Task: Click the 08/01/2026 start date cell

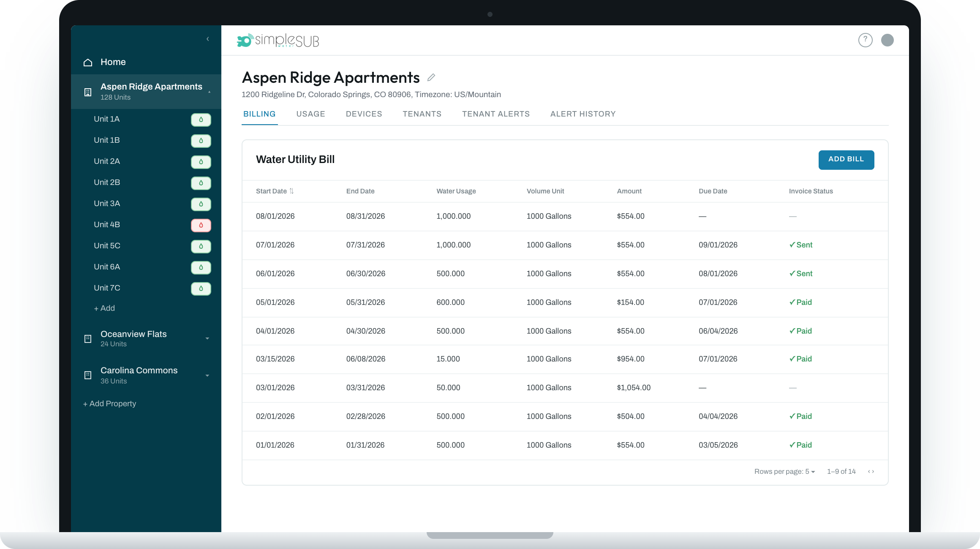Action: click(275, 216)
